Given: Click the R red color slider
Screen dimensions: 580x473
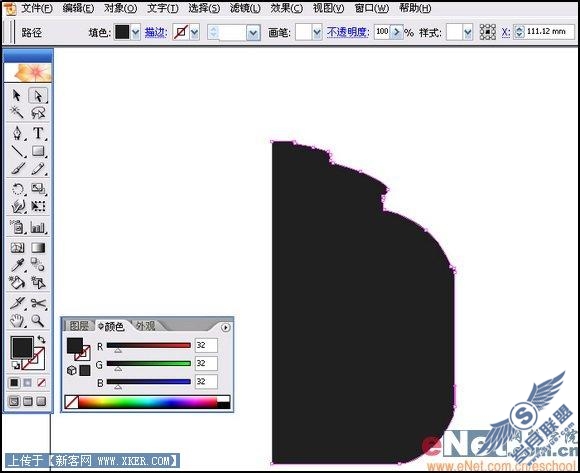Looking at the screenshot, I should pyautogui.click(x=149, y=345).
